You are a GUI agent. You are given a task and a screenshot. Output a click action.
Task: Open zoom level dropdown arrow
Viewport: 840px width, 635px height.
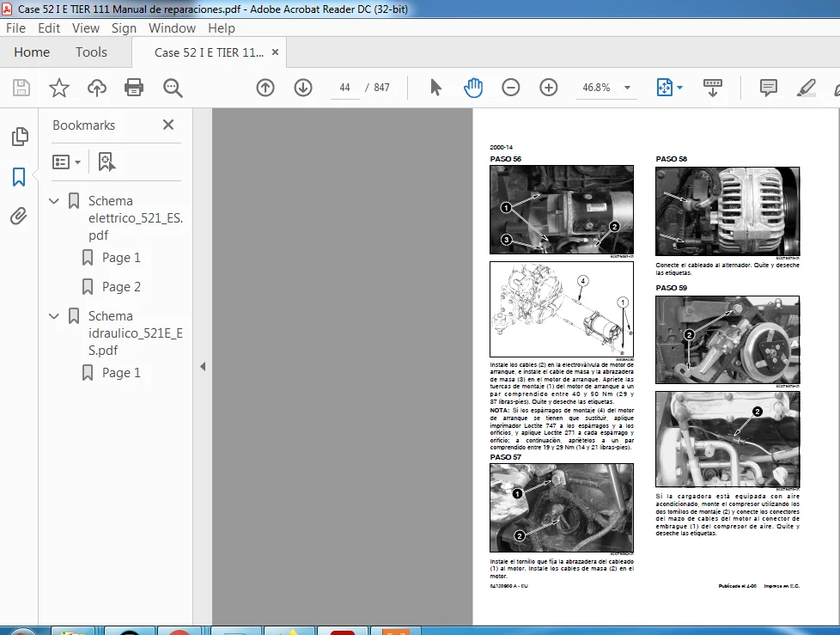(x=627, y=88)
